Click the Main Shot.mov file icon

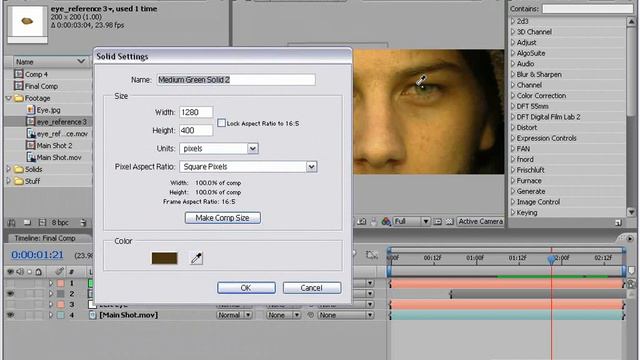pyautogui.click(x=31, y=157)
